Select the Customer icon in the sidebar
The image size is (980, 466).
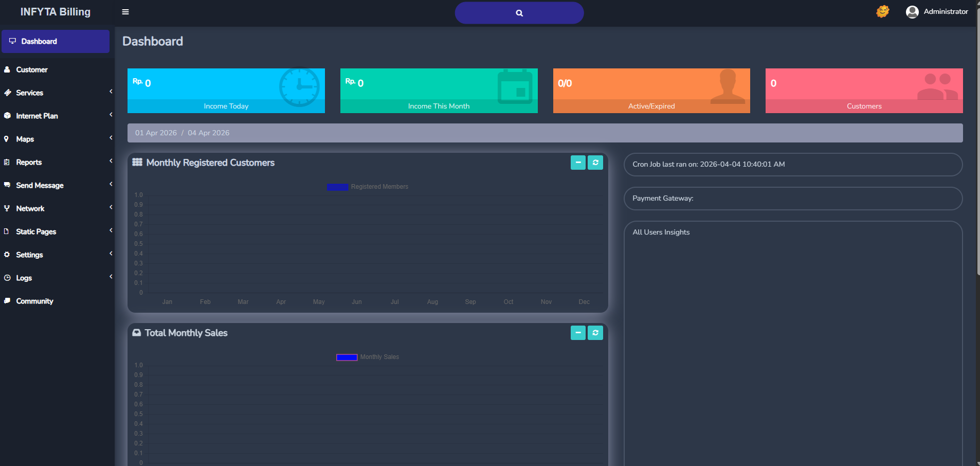pos(7,69)
